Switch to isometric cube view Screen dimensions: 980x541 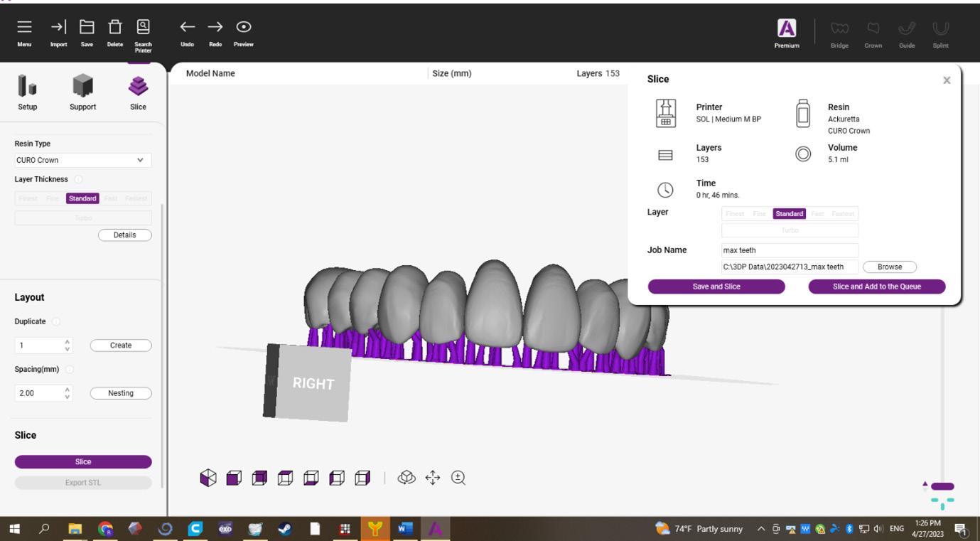[x=208, y=478]
